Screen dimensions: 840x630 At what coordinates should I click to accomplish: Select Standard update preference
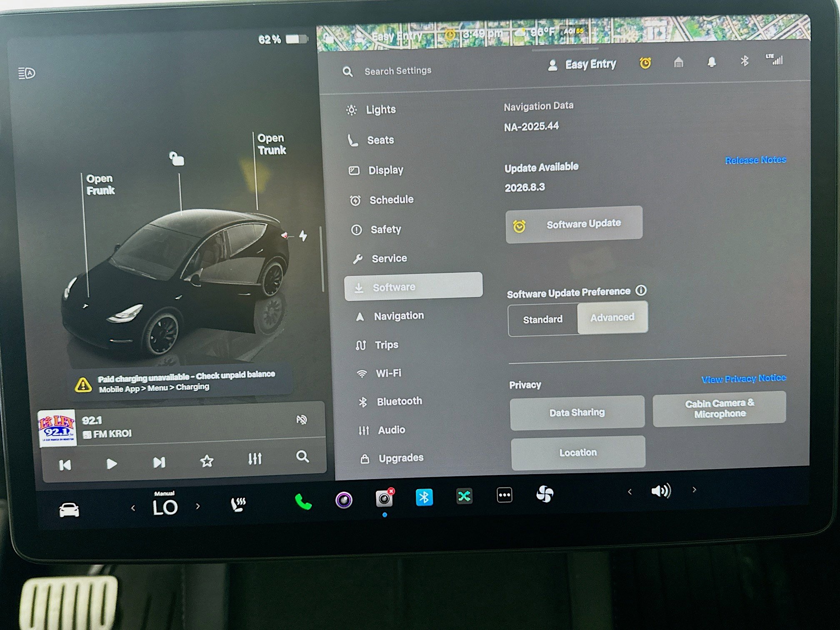pos(542,320)
